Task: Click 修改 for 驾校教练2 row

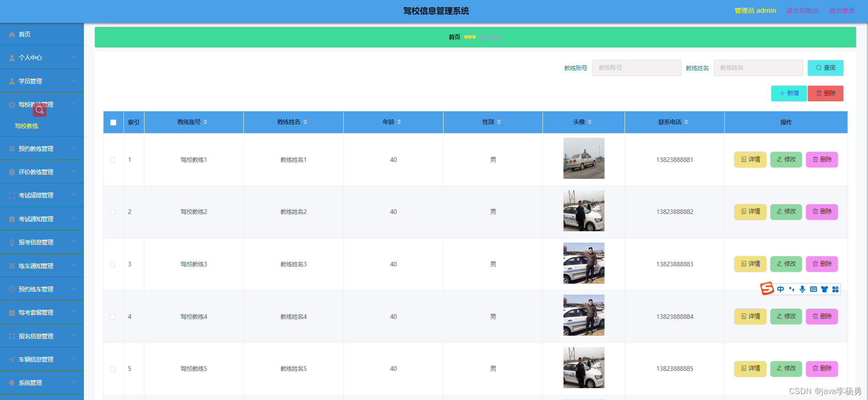Action: point(786,212)
